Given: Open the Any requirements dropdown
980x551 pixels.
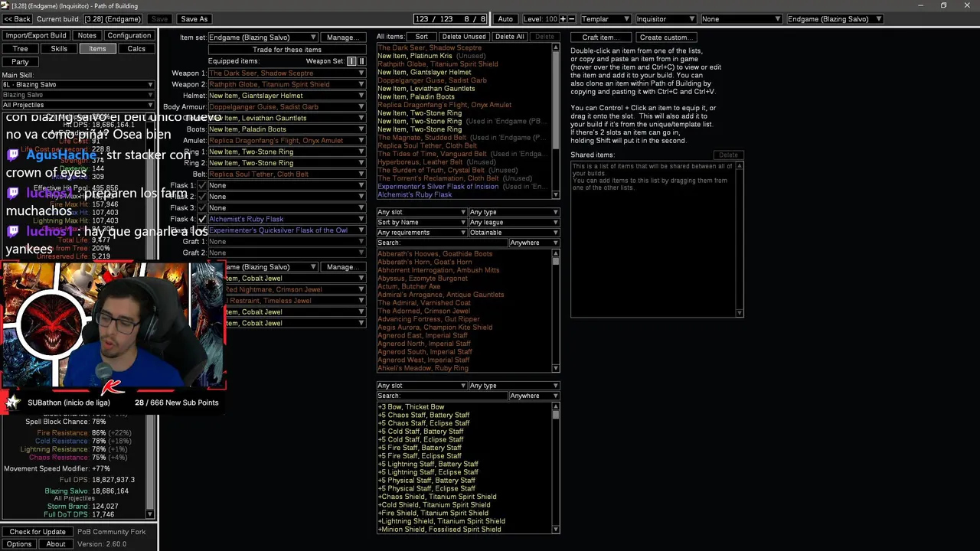Looking at the screenshot, I should (421, 233).
